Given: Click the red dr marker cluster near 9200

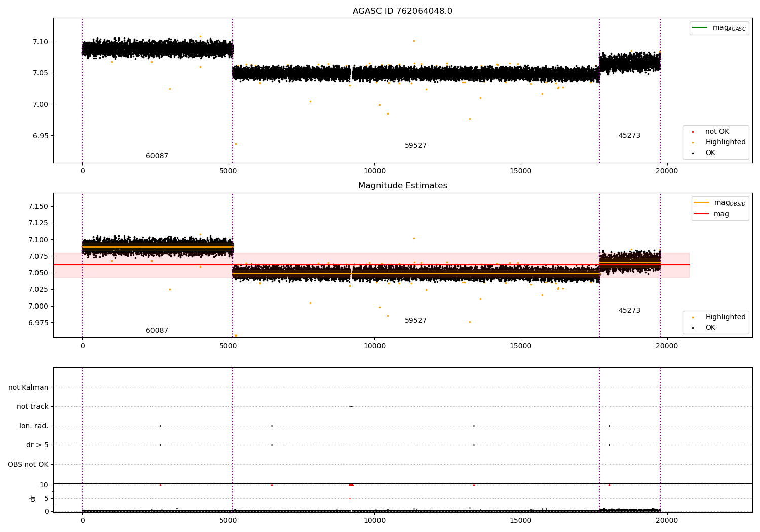Looking at the screenshot, I should click(x=351, y=485).
